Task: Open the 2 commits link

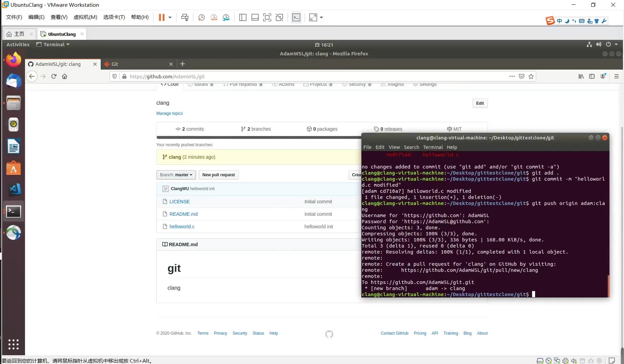Action: click(x=190, y=129)
